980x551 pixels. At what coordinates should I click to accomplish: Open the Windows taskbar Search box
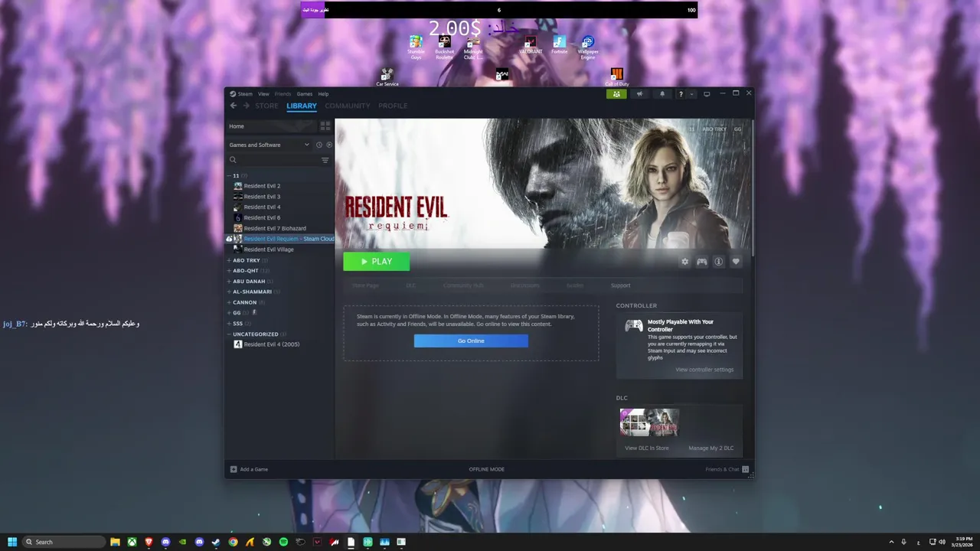pyautogui.click(x=64, y=542)
